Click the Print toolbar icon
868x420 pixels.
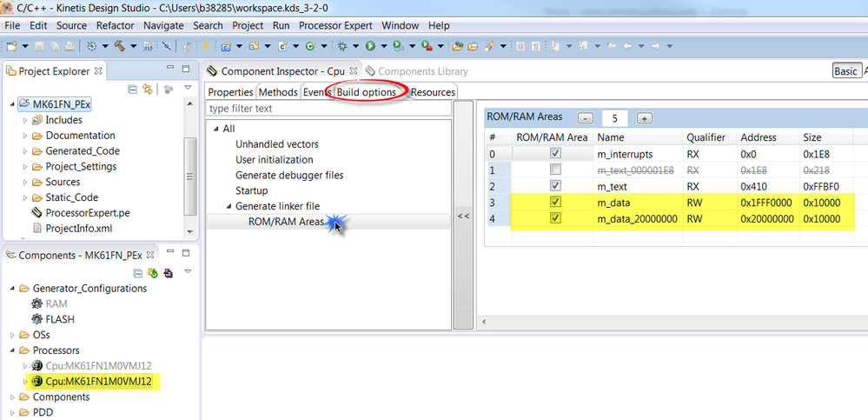pyautogui.click(x=70, y=46)
